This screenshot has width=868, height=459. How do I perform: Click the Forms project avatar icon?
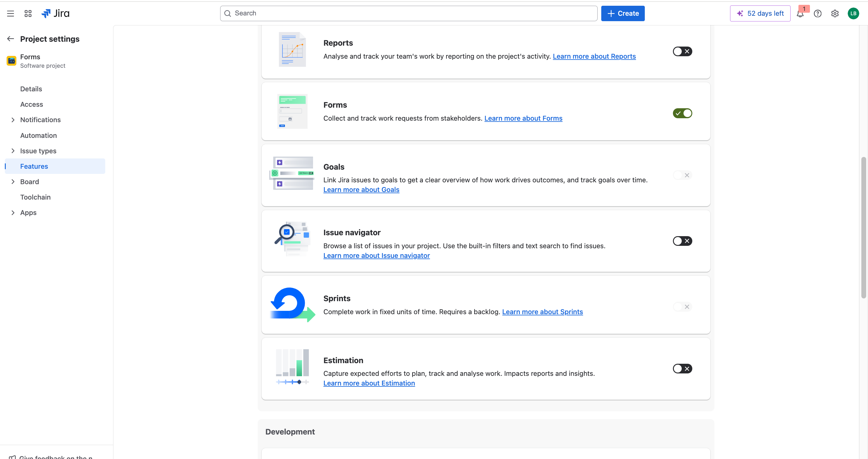[x=11, y=61]
